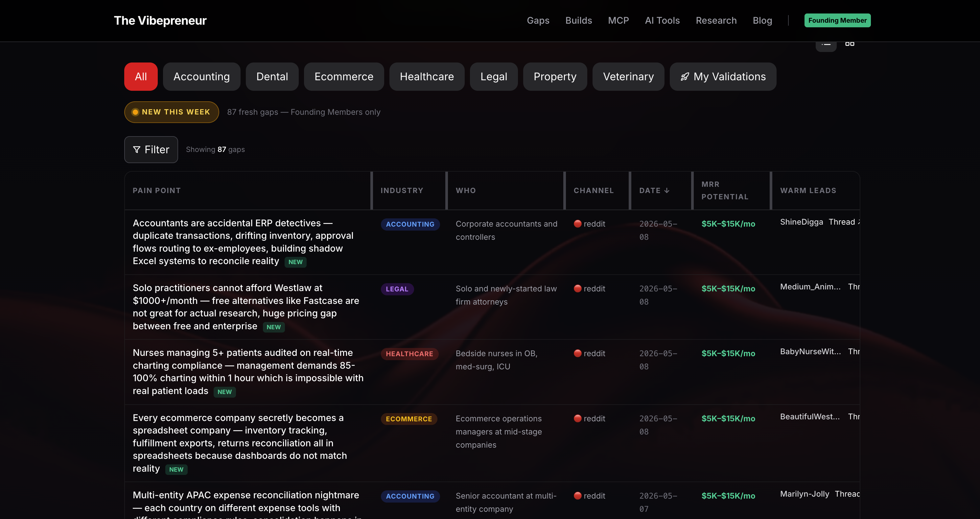Viewport: 980px width, 519px height.
Task: Open the Westlaw solo practitioners pain point
Action: click(x=246, y=307)
